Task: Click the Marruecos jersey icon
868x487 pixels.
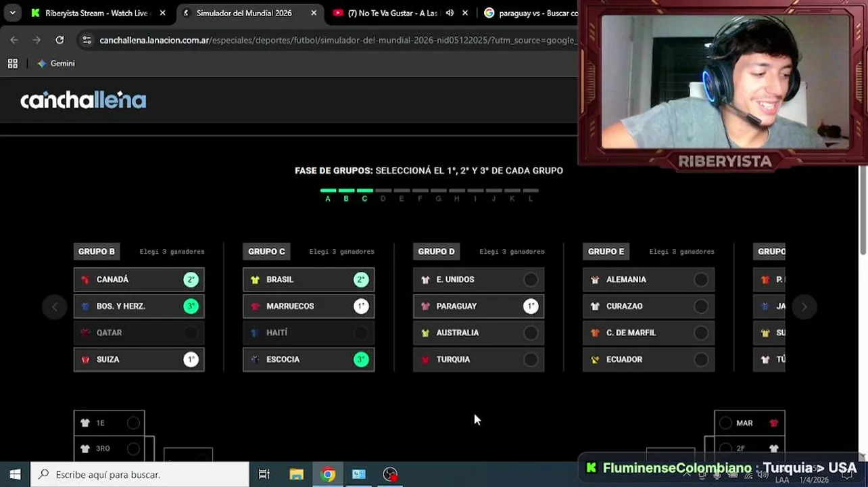Action: point(255,306)
